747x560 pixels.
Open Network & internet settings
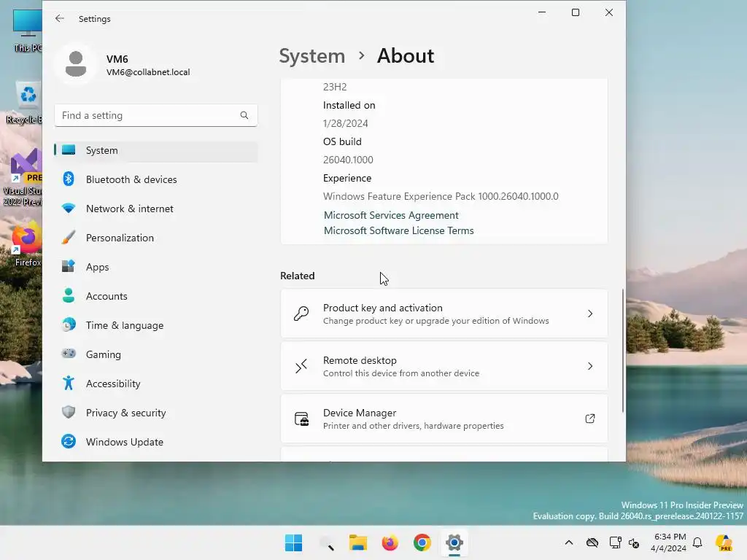coord(156,209)
